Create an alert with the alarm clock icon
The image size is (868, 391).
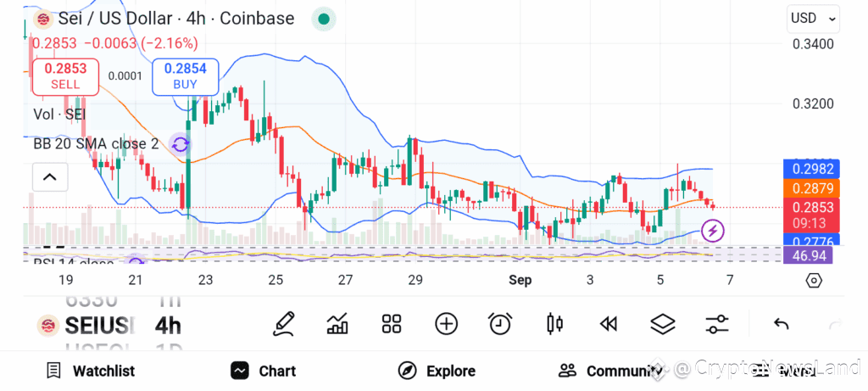click(500, 323)
